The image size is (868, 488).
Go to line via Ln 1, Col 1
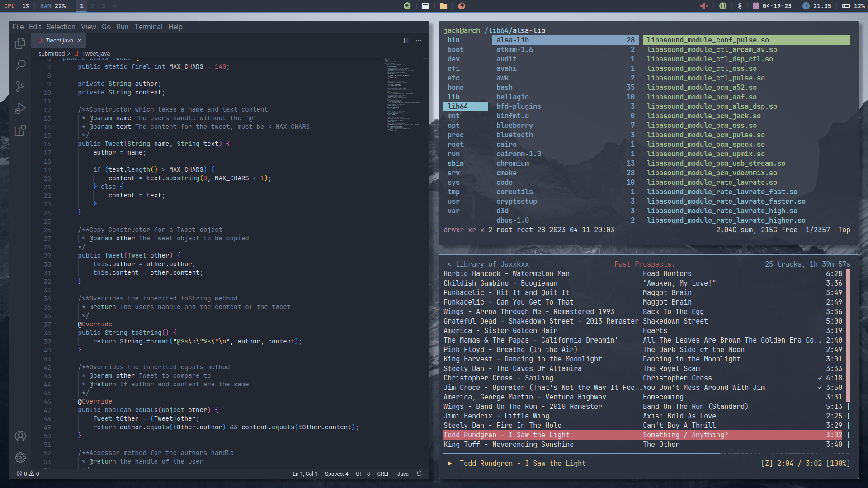pyautogui.click(x=305, y=474)
